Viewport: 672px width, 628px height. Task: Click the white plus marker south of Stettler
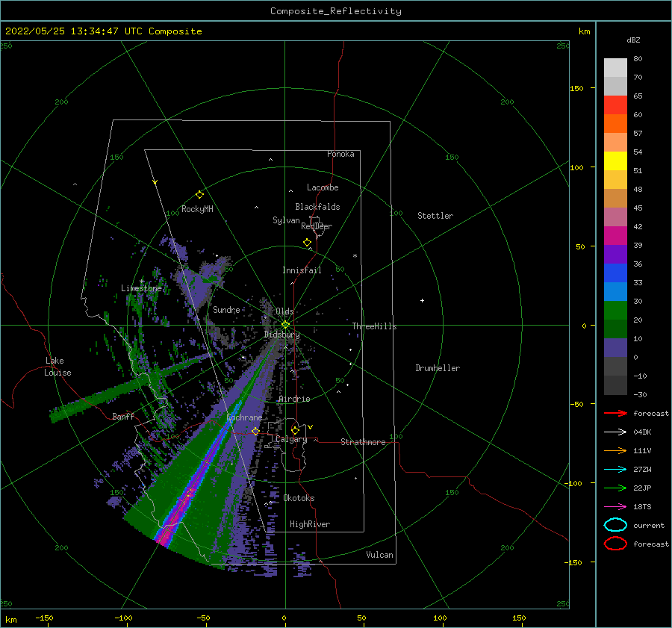pos(422,300)
